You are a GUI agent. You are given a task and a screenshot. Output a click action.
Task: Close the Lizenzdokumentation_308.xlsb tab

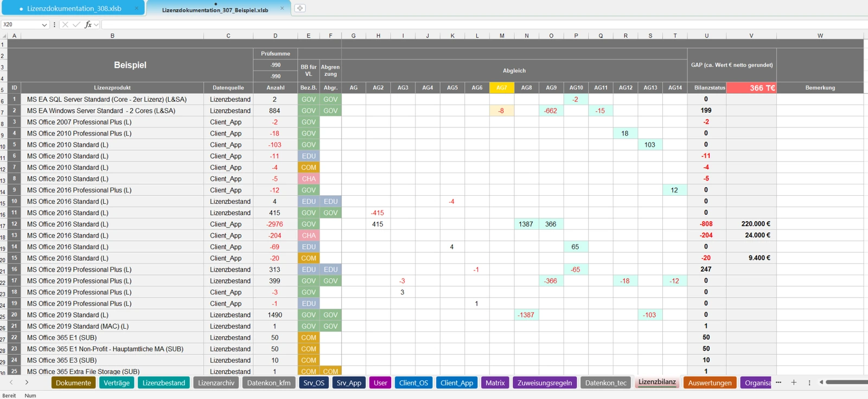(x=137, y=8)
